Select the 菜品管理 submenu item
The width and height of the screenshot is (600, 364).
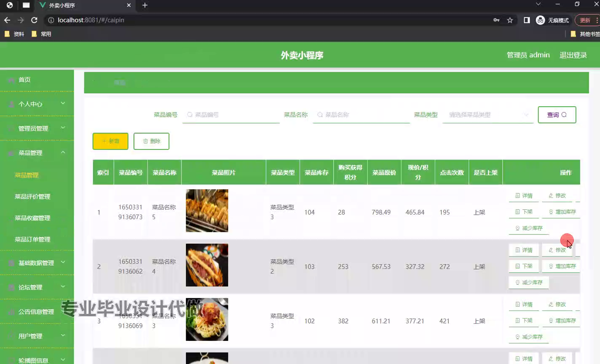pos(27,175)
